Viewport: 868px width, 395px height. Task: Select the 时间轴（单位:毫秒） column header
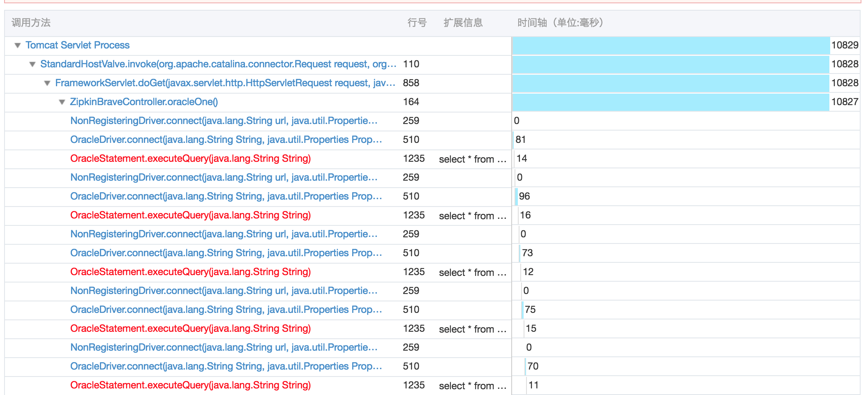(560, 23)
